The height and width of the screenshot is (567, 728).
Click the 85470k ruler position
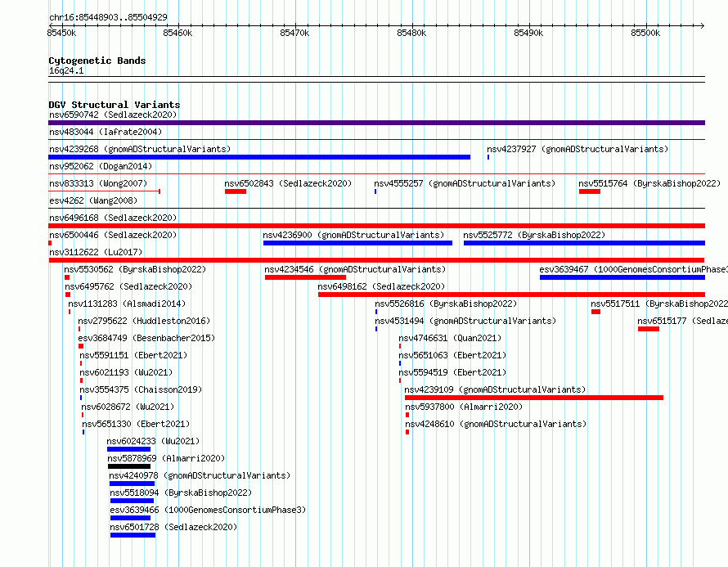(x=294, y=33)
